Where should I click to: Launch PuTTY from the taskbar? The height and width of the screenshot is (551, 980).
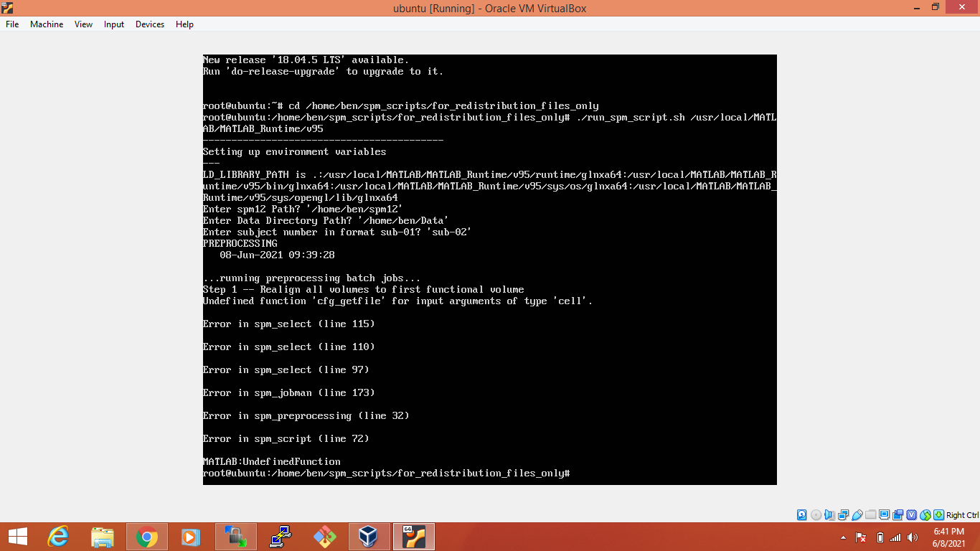pyautogui.click(x=280, y=537)
